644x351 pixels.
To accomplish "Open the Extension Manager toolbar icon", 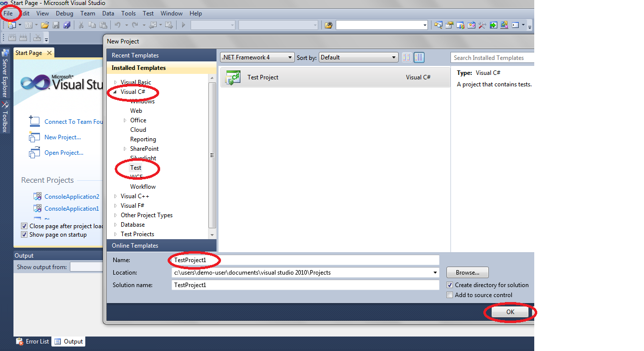I will coord(504,25).
